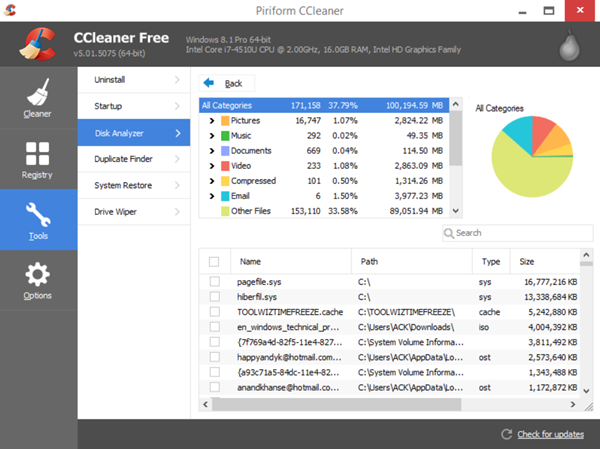Check the {a93c71a5-84dc... file checkbox
600x449 pixels.
click(x=215, y=372)
